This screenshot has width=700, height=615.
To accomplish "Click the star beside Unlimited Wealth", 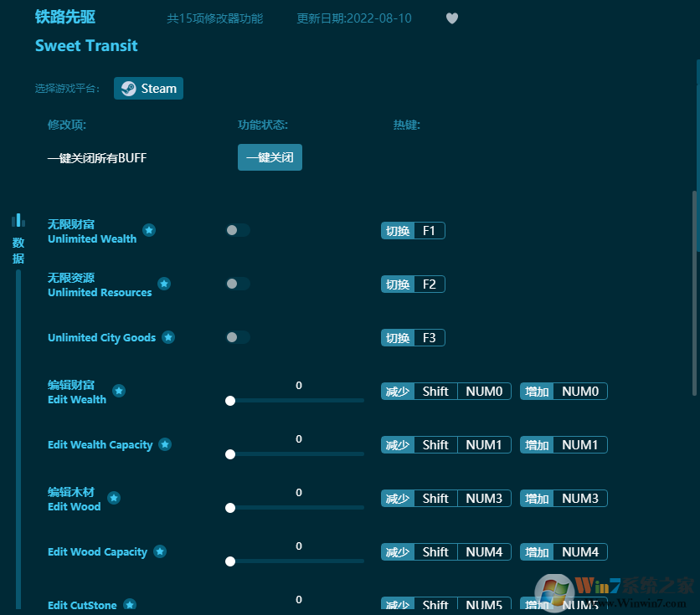I will [x=149, y=230].
